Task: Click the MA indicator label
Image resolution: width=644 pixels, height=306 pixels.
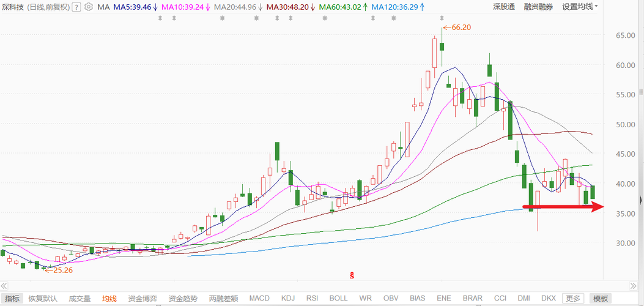Action: (x=103, y=7)
